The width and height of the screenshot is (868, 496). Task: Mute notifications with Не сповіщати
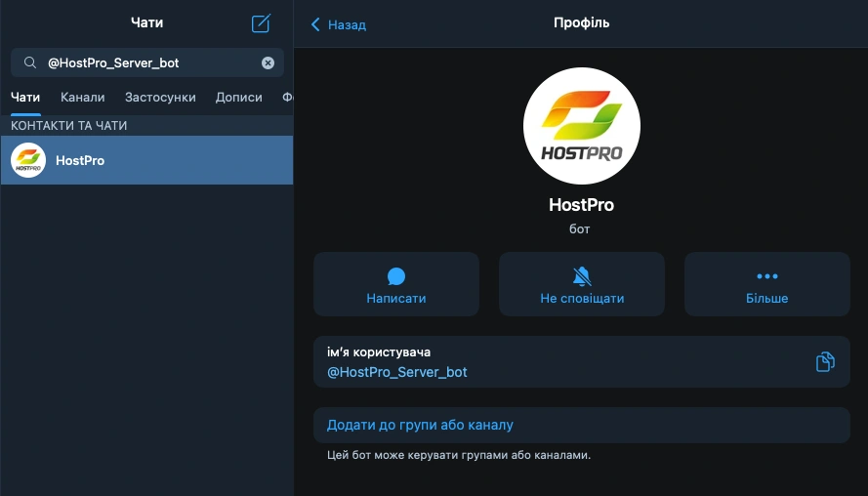582,284
